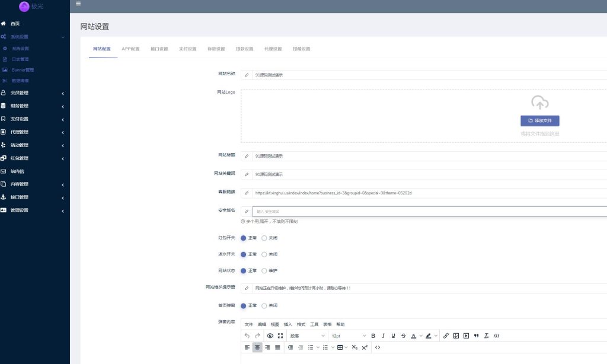The height and width of the screenshot is (364, 607).
Task: Apply superscript formatting
Action: pos(365,347)
